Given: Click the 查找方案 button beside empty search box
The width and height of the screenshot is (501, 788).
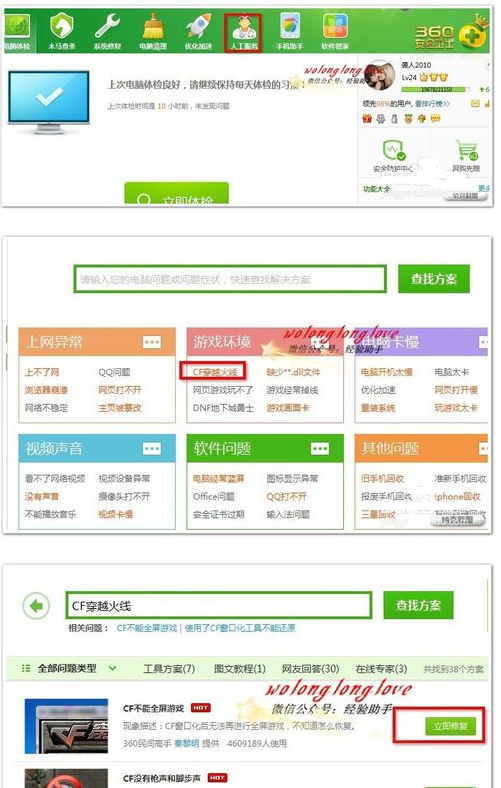Looking at the screenshot, I should point(434,279).
